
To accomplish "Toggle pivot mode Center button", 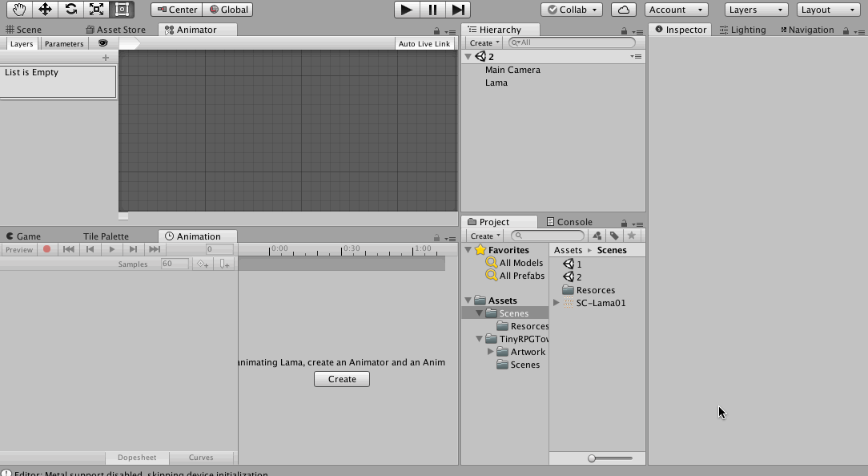I will (x=176, y=10).
